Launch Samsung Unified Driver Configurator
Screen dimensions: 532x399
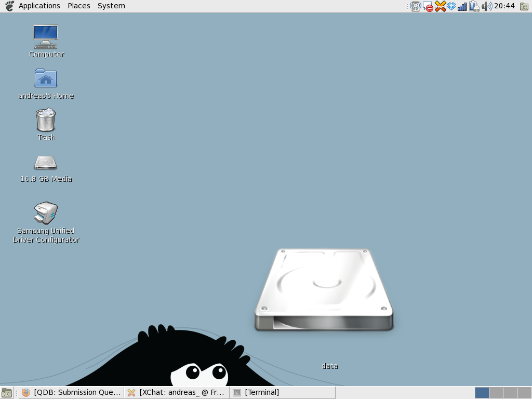coord(46,214)
